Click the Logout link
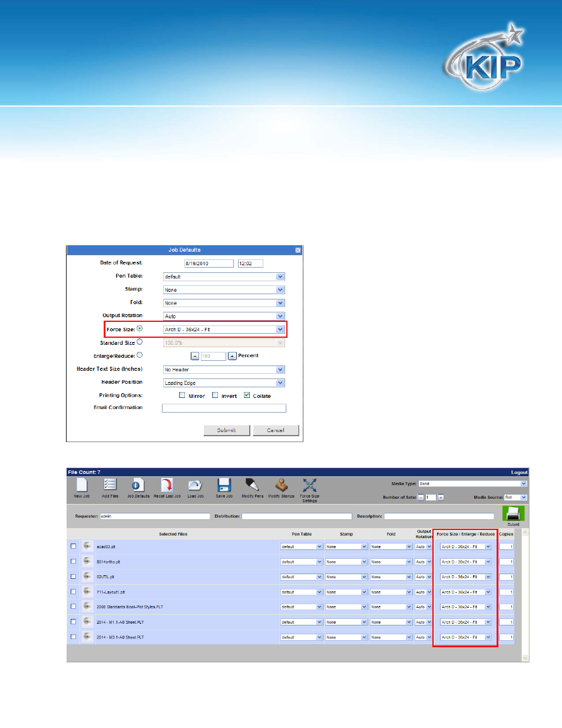The image size is (562, 728). (519, 472)
